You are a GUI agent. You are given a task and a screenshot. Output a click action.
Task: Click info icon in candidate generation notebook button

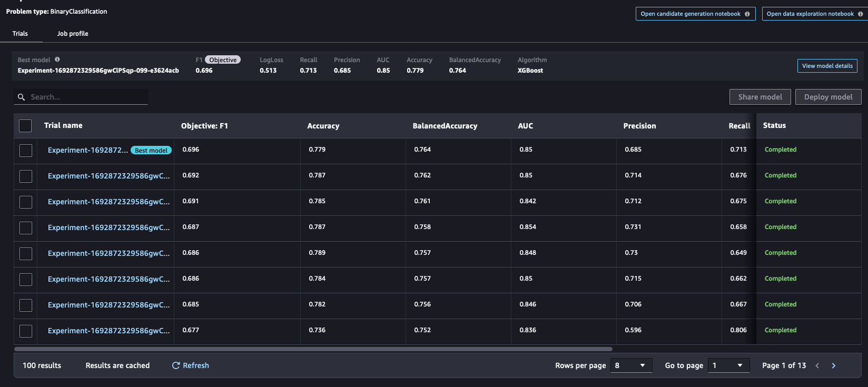pyautogui.click(x=747, y=14)
